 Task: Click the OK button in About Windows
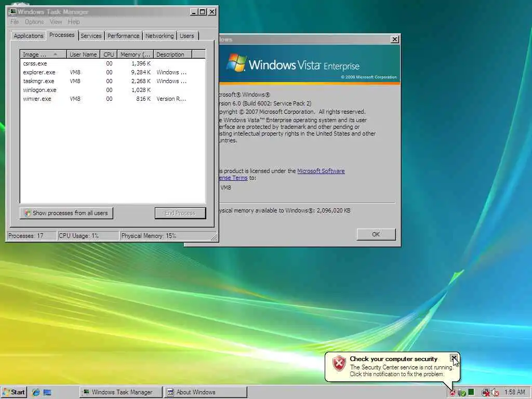[376, 234]
